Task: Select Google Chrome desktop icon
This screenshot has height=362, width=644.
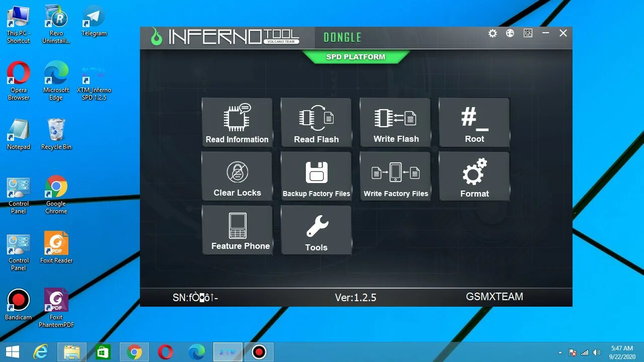Action: click(56, 195)
